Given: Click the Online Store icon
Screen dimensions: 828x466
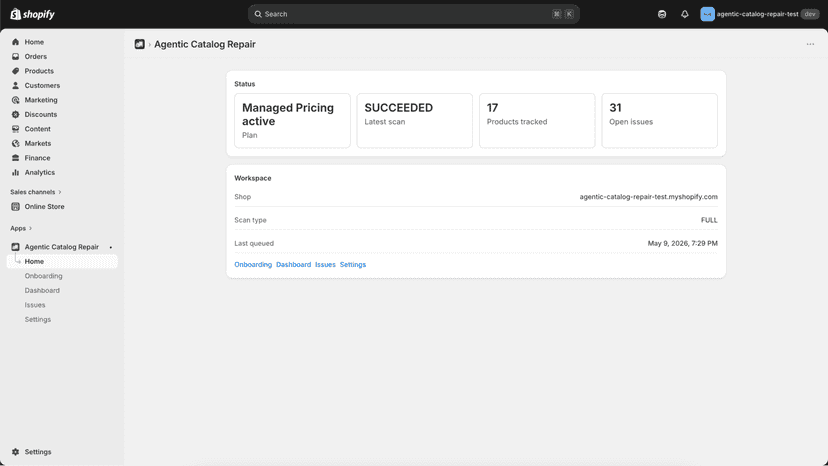Looking at the screenshot, I should [x=15, y=207].
